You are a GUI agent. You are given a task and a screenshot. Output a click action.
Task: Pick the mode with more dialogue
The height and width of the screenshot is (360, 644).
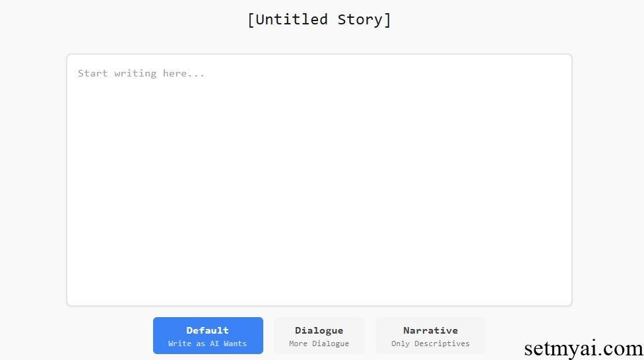coord(319,336)
